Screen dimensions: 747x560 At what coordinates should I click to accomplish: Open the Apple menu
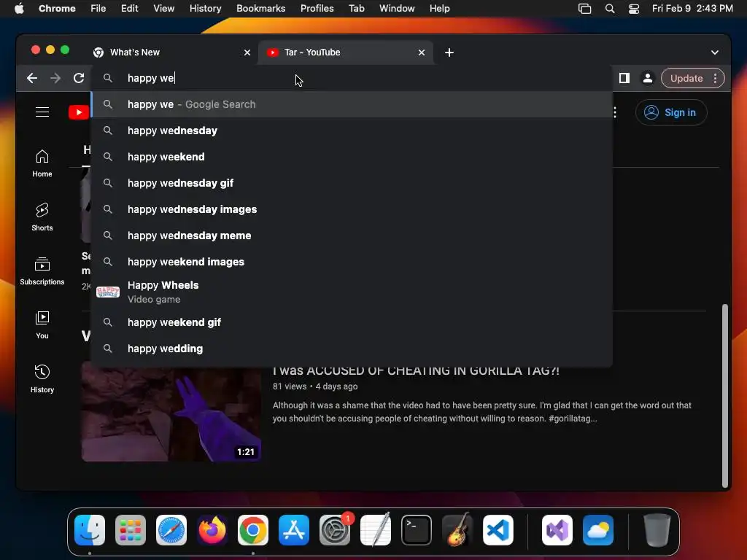(19, 9)
